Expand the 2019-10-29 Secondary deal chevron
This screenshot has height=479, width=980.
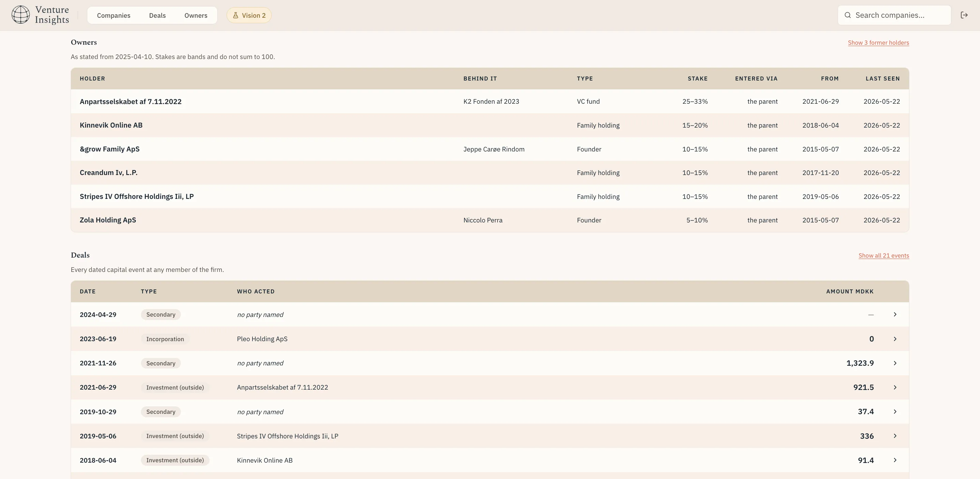(x=895, y=412)
